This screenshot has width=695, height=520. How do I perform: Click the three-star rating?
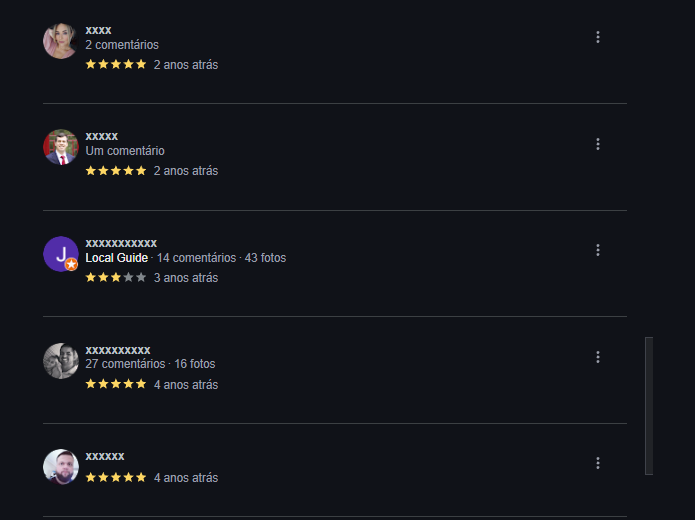pos(116,278)
